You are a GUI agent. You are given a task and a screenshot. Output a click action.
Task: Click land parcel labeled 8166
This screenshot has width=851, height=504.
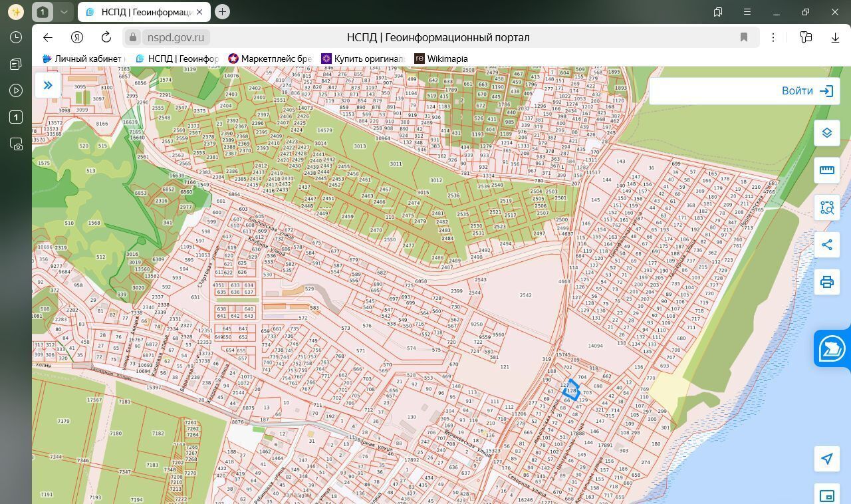point(102,124)
